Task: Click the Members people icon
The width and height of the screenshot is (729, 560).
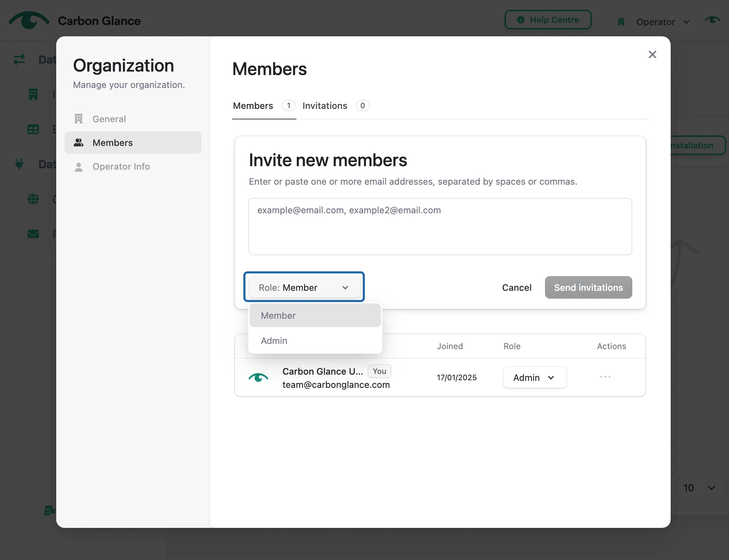Action: click(79, 142)
